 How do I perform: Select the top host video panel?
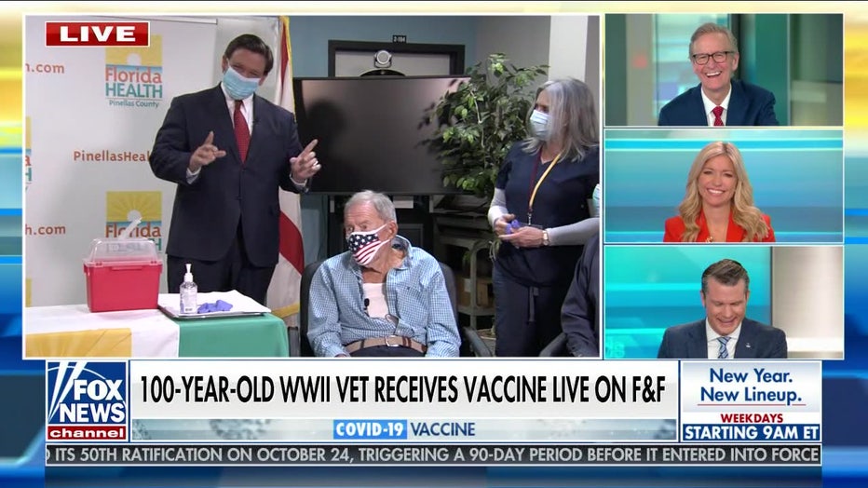coord(724,70)
